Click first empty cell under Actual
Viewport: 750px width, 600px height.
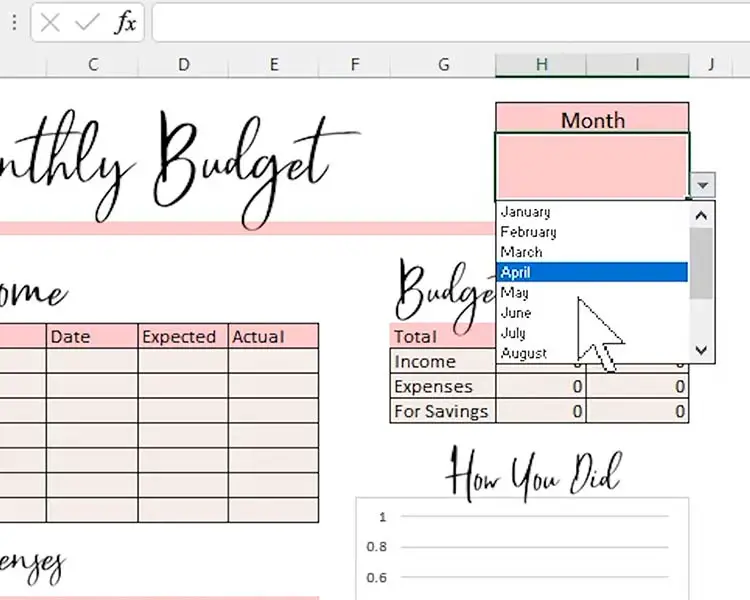[274, 361]
